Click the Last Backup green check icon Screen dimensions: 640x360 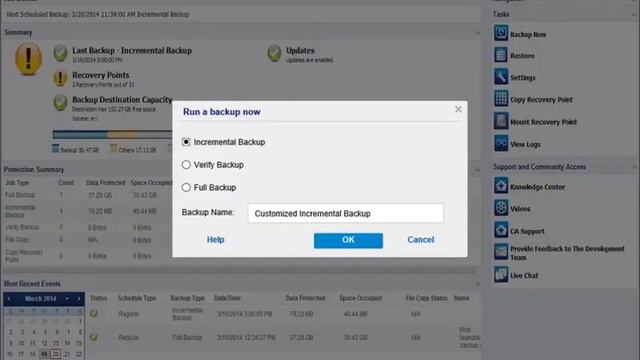pos(60,53)
